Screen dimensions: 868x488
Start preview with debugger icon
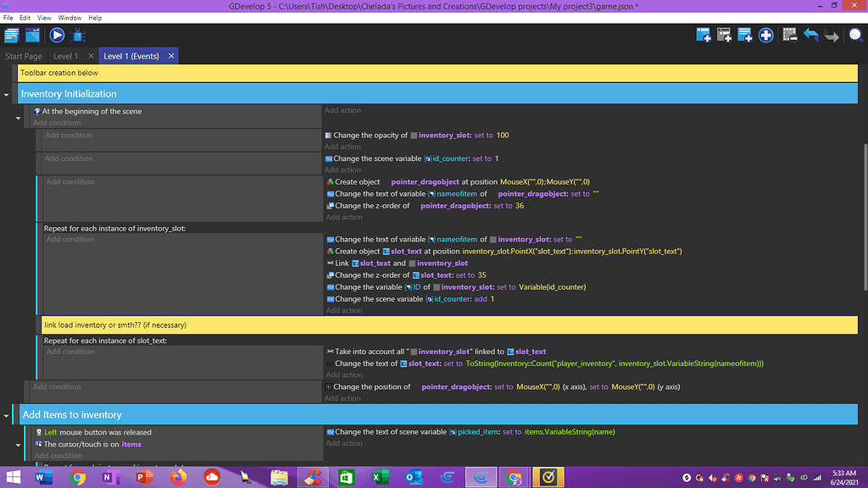click(x=79, y=35)
